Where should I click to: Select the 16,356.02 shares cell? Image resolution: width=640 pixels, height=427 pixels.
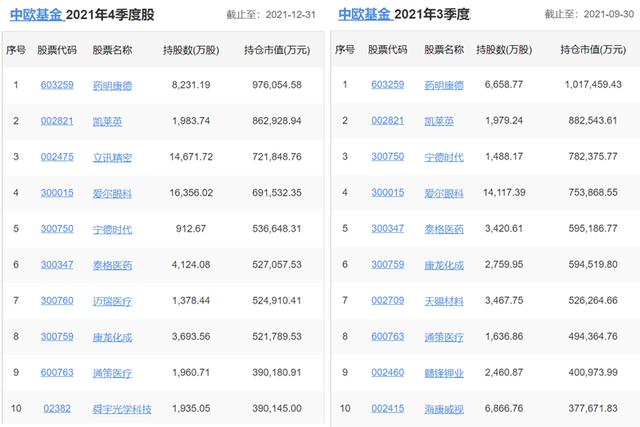tap(191, 193)
